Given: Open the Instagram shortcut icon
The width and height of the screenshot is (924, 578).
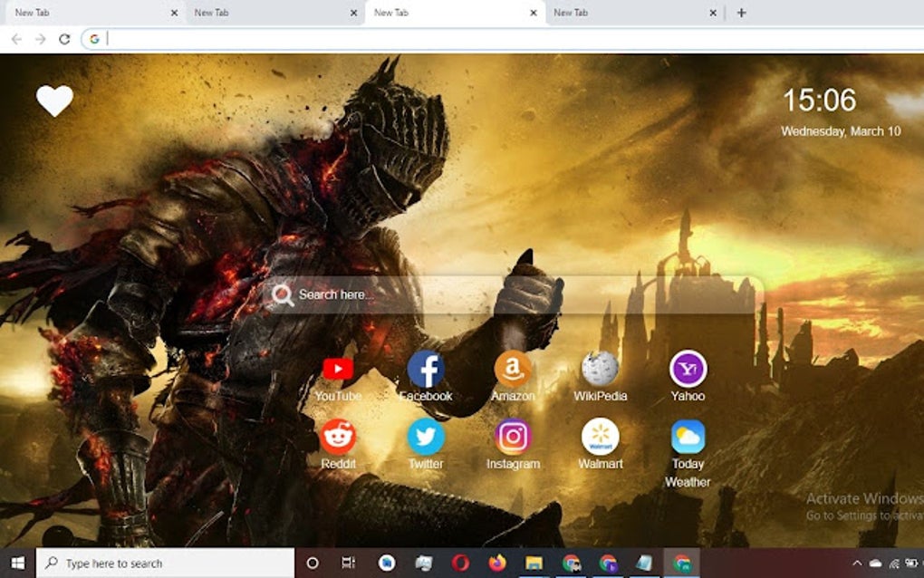Looking at the screenshot, I should (x=513, y=437).
